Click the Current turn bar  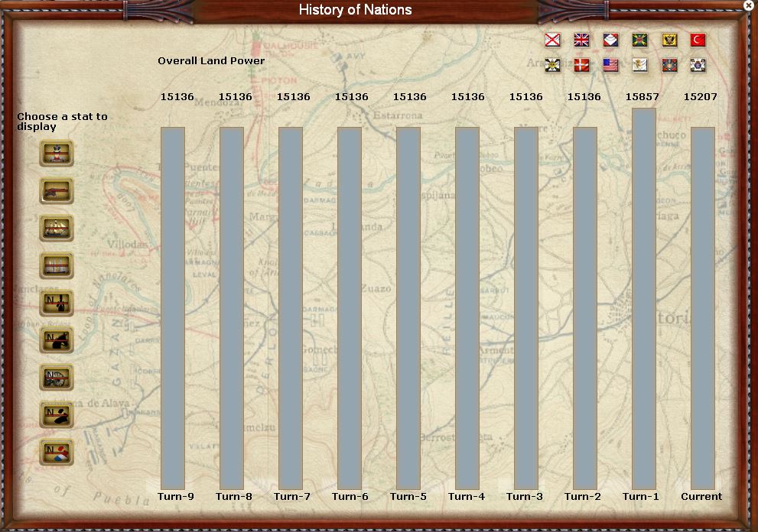702,307
